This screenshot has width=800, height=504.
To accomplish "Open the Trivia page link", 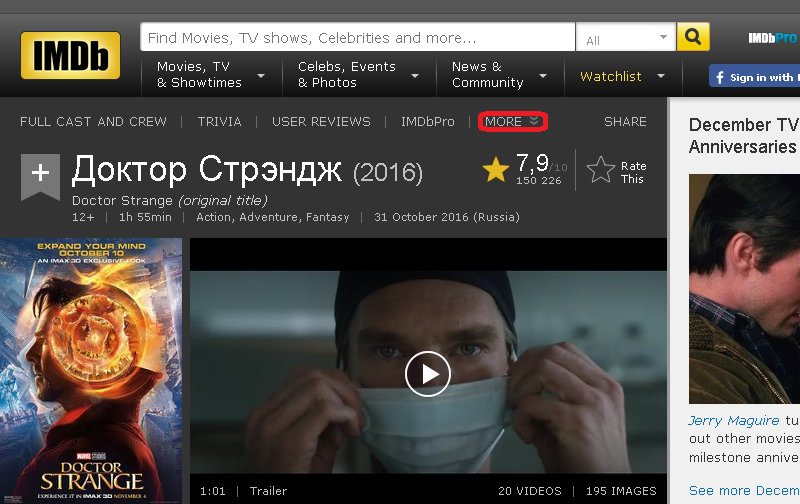I will (x=219, y=121).
